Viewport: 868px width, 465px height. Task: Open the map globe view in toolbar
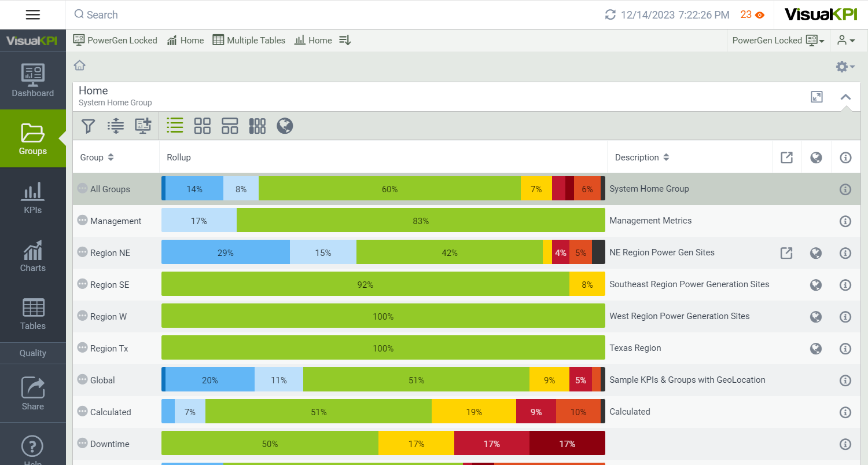tap(285, 126)
